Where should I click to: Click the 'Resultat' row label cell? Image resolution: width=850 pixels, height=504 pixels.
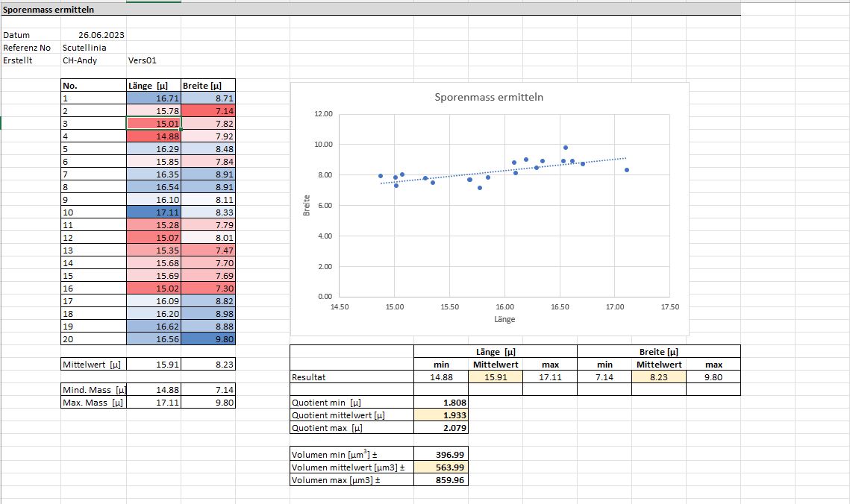(x=351, y=377)
